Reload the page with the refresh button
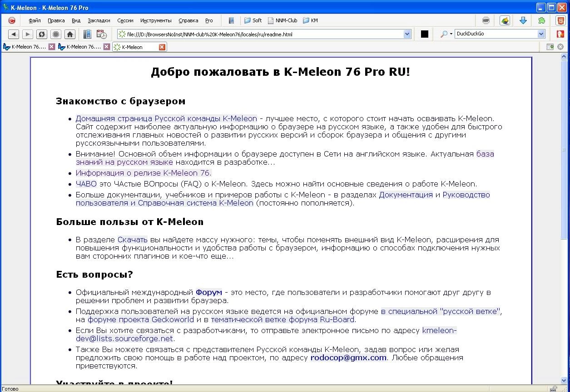 [x=42, y=34]
